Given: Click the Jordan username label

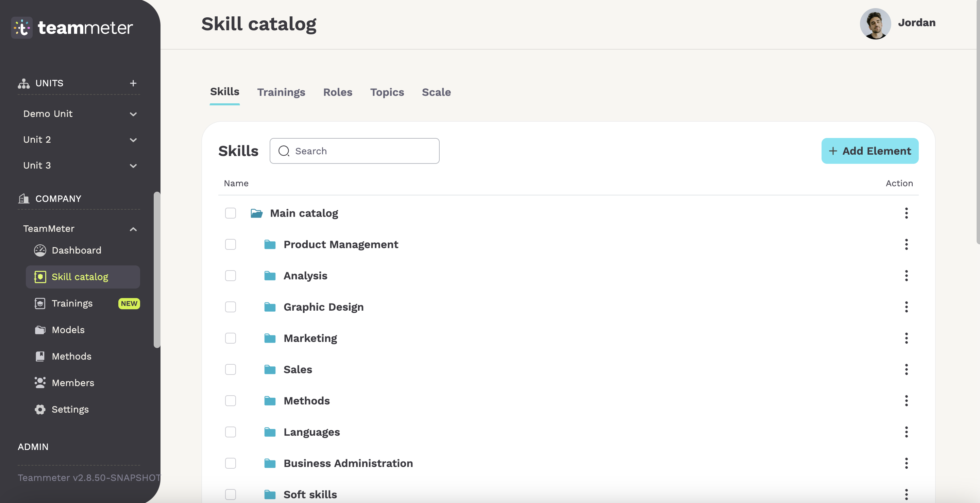Looking at the screenshot, I should pos(917,23).
